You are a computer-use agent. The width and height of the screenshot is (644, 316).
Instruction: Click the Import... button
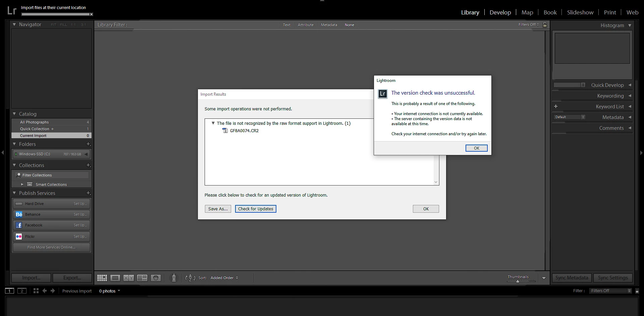pyautogui.click(x=31, y=278)
